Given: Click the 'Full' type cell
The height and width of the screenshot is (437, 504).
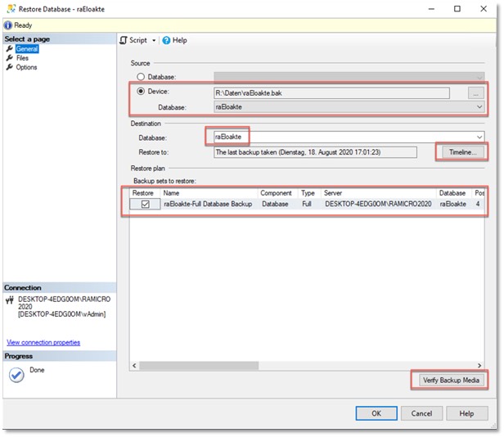Looking at the screenshot, I should 307,205.
